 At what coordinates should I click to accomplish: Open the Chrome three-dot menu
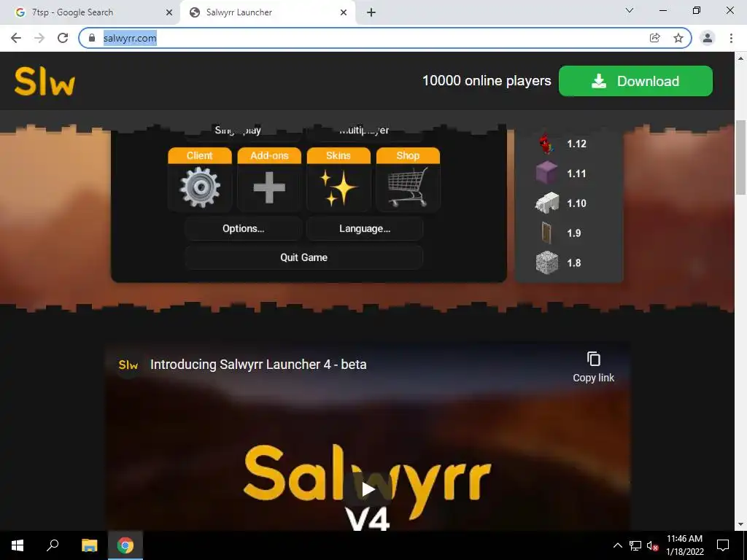pyautogui.click(x=731, y=38)
